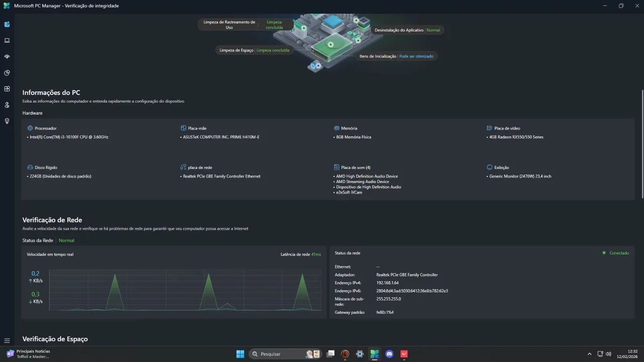The image size is (644, 362).
Task: Open the app management grid icon in the sidebar
Action: click(x=7, y=88)
